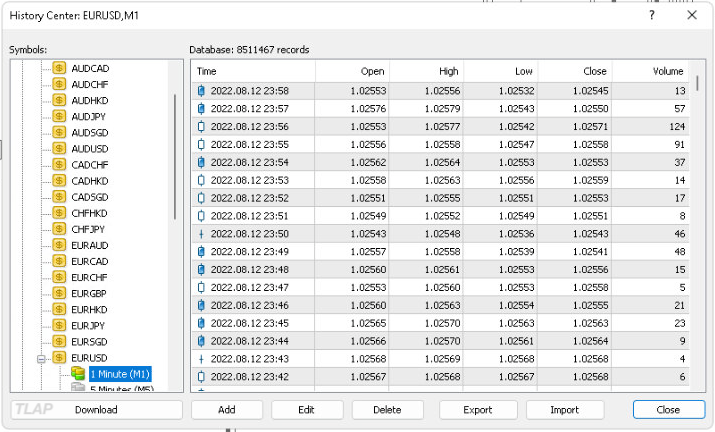Select the 2022.08.12 23:51 record

[440, 216]
